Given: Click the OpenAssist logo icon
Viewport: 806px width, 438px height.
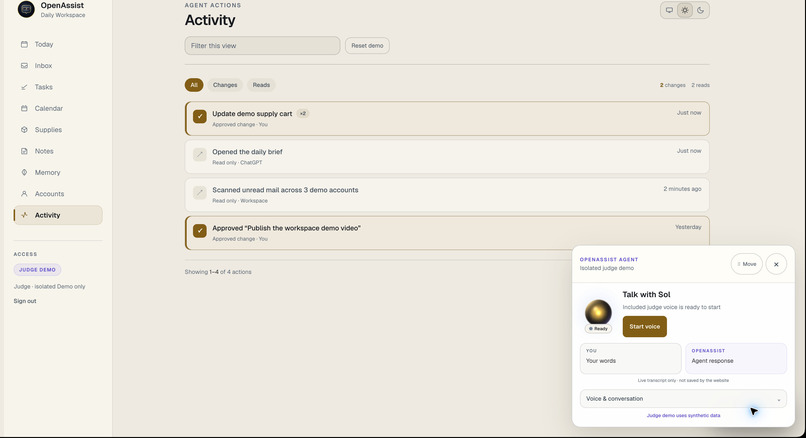Looking at the screenshot, I should point(26,9).
